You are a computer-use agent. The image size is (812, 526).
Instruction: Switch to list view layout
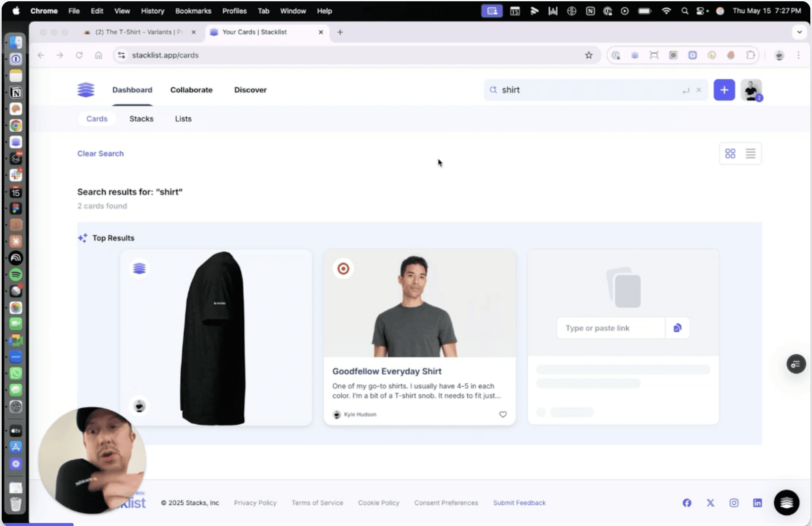(x=751, y=153)
